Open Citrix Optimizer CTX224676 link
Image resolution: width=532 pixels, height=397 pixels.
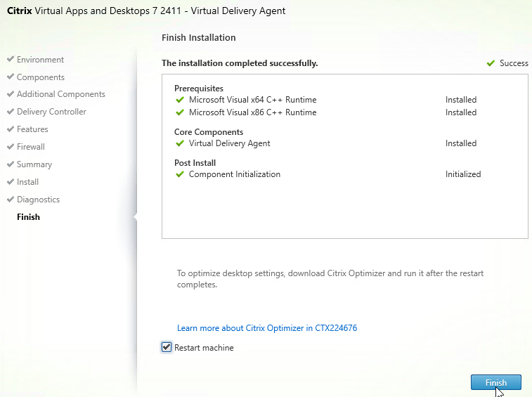coord(267,328)
